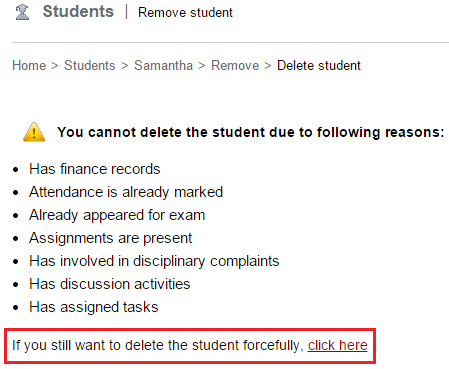The height and width of the screenshot is (369, 449).
Task: Select 'Has assigned tasks' list item
Action: point(94,307)
